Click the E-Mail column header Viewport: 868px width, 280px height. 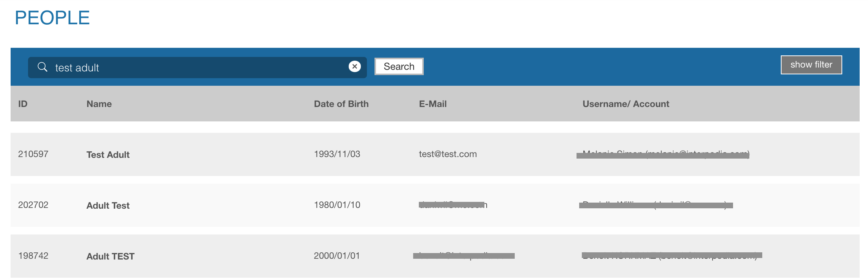(432, 104)
